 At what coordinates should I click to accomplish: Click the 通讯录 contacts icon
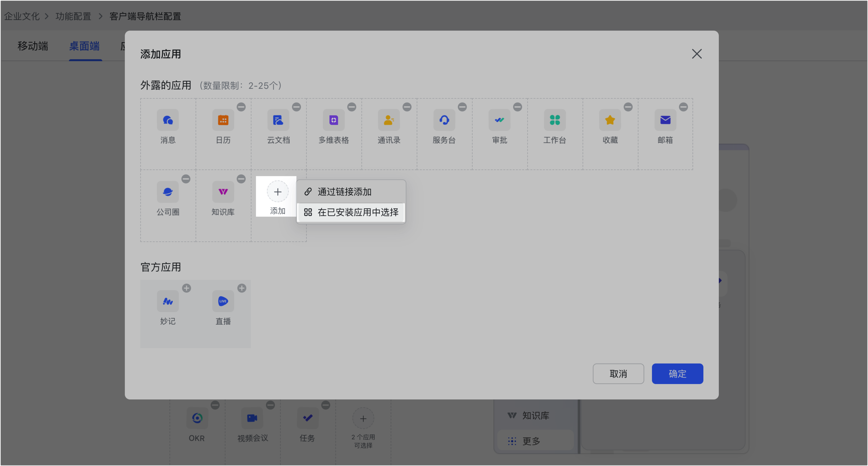[x=389, y=120]
